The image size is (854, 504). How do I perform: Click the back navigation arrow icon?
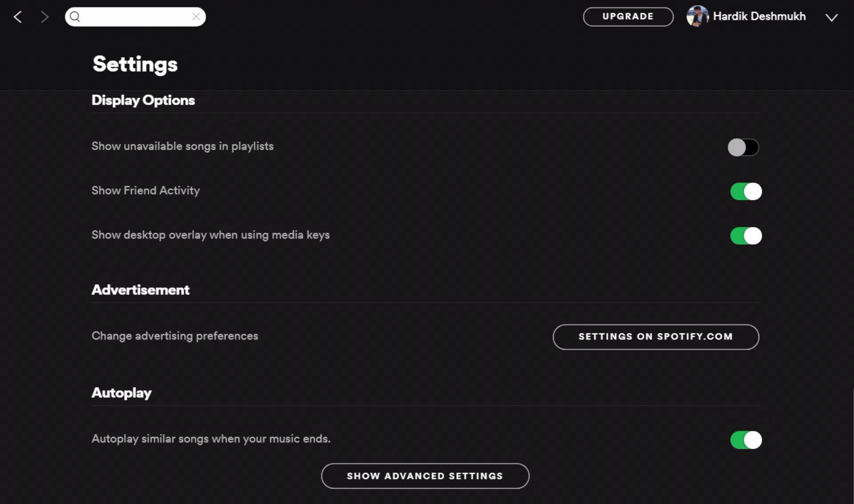[x=17, y=16]
